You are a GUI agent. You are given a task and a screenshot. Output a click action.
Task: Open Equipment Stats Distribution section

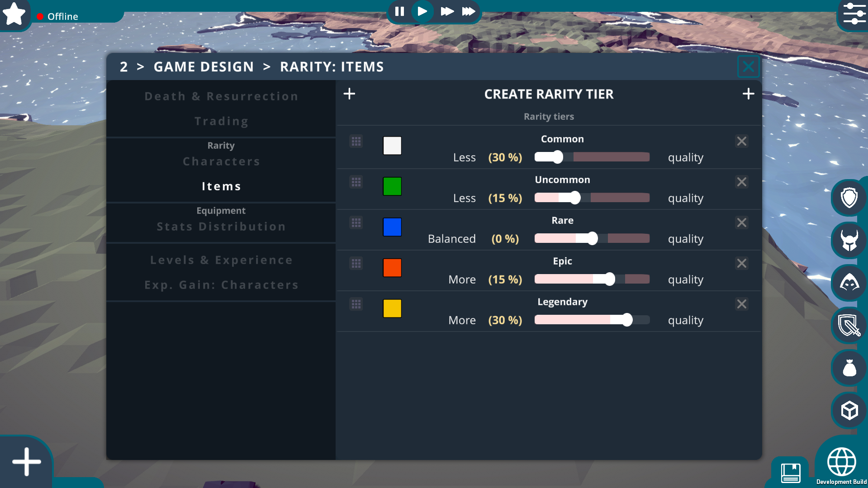pos(221,227)
